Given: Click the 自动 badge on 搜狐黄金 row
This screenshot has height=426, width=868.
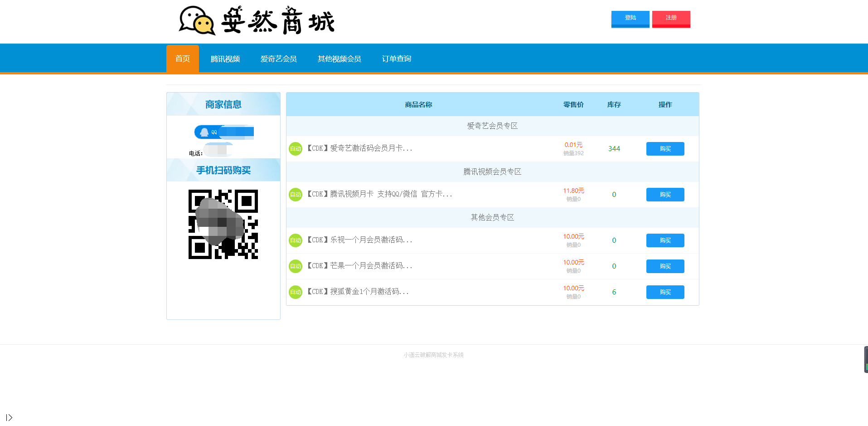Looking at the screenshot, I should click(x=296, y=292).
